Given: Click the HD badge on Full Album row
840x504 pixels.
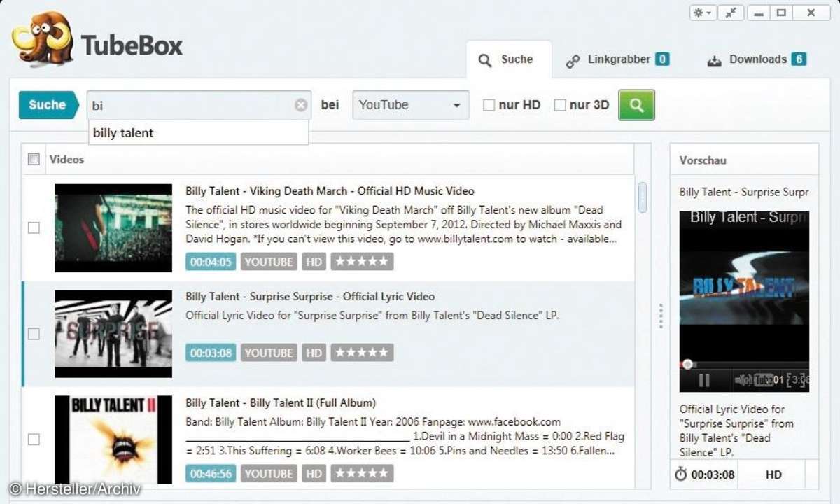Looking at the screenshot, I should (x=314, y=474).
